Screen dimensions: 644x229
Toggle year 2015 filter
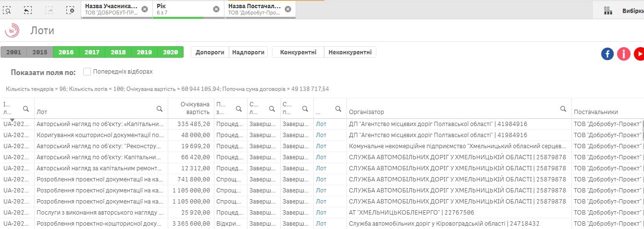40,52
